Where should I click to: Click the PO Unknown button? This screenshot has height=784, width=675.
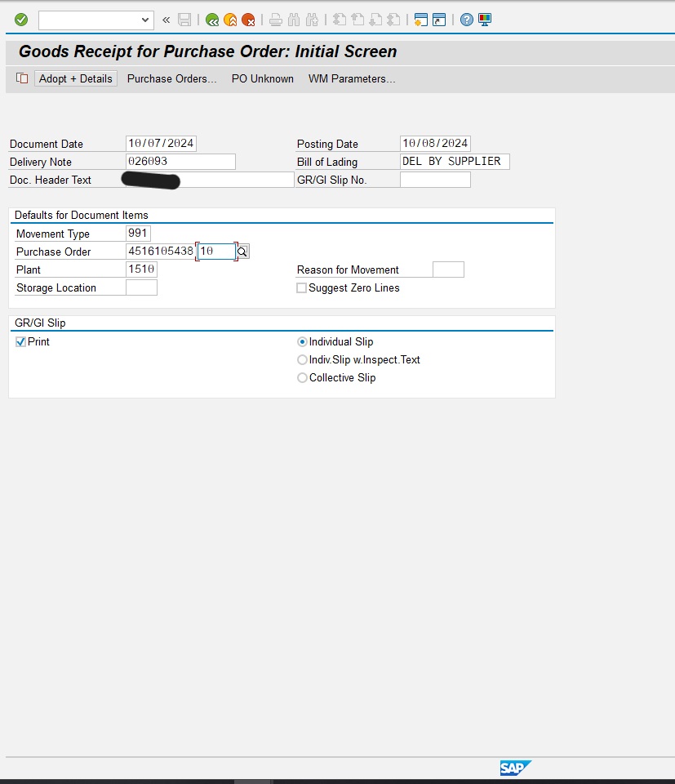(x=263, y=79)
